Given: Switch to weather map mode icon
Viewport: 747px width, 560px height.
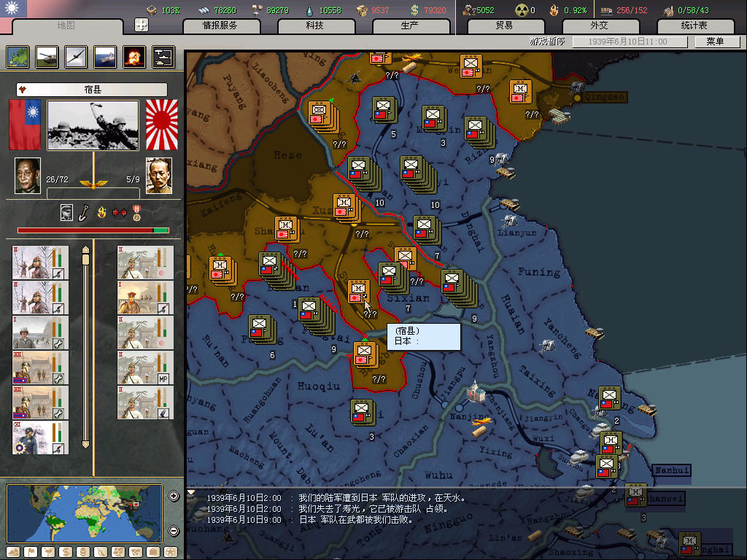Looking at the screenshot, I should point(48,552).
